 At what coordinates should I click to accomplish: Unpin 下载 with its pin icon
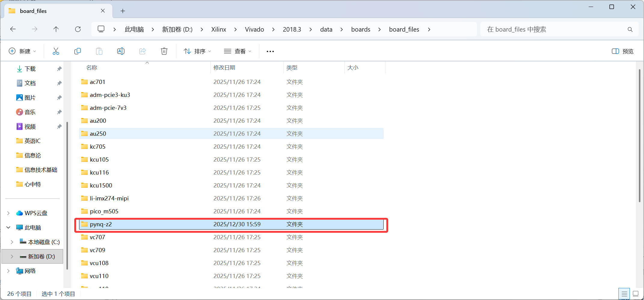coord(59,69)
